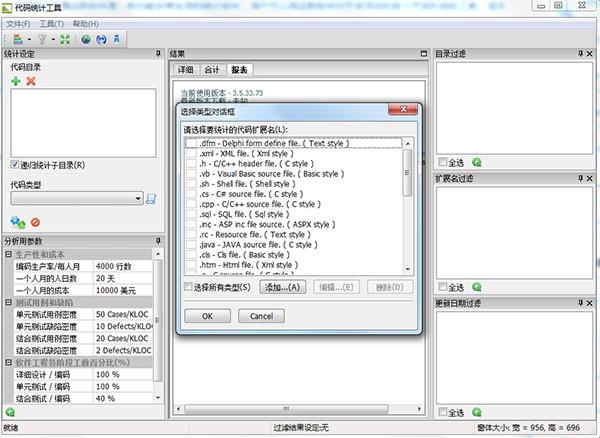Click the filter funnel toolbar icon
600x438 pixels.
[x=43, y=38]
